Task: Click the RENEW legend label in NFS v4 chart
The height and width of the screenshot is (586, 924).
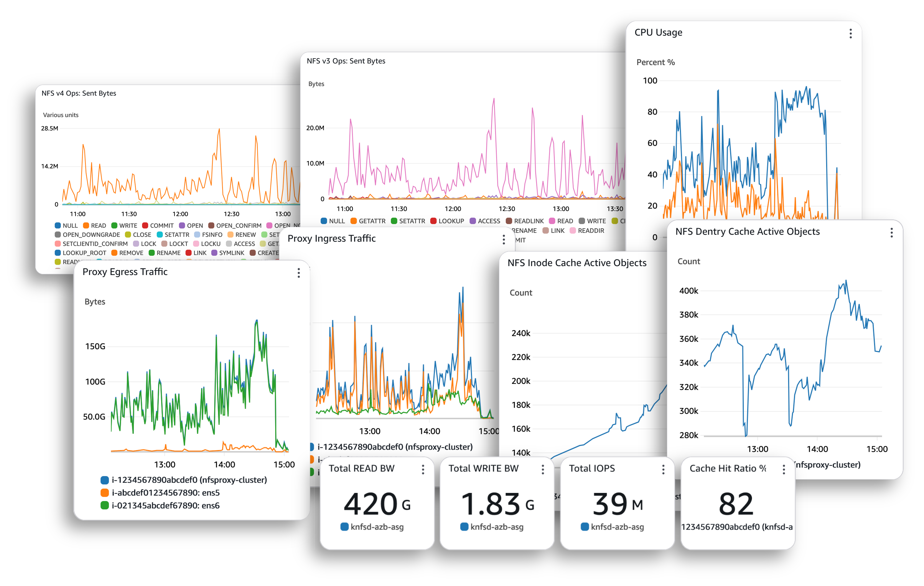Action: coord(245,235)
